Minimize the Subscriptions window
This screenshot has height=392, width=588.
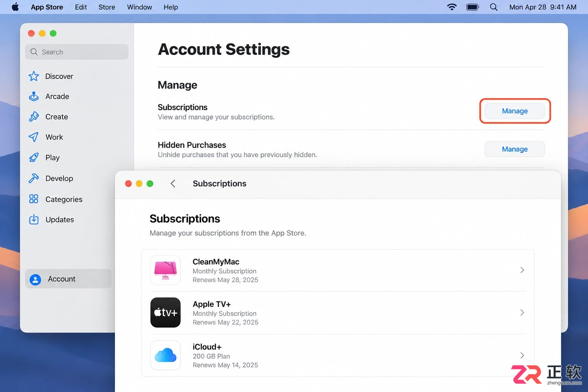139,184
